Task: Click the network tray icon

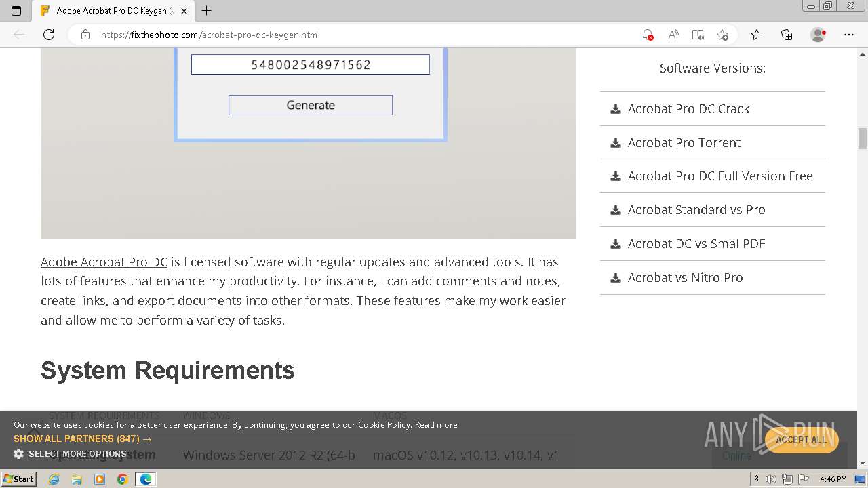Action: pyautogui.click(x=787, y=479)
